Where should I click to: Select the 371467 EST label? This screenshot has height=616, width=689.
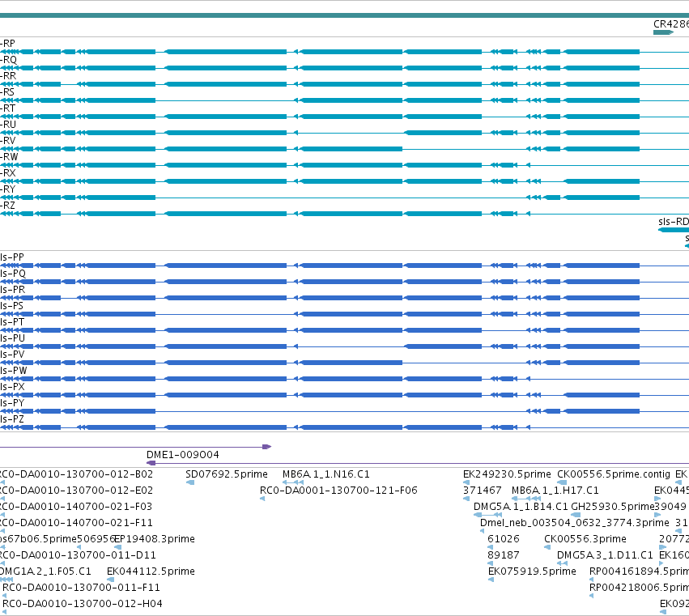click(482, 491)
